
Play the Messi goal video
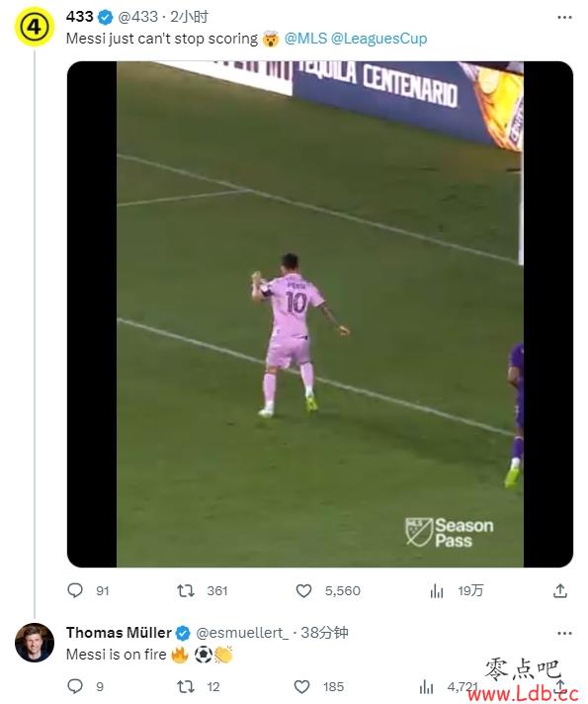320,313
